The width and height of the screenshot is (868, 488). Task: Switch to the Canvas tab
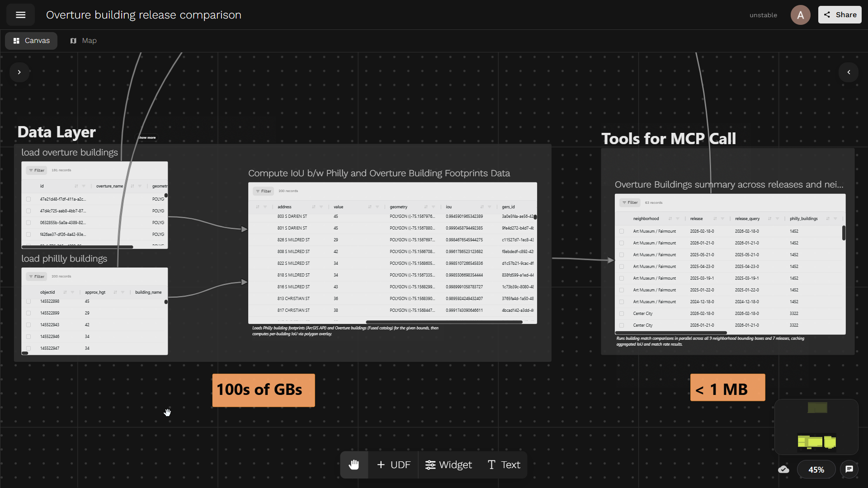pyautogui.click(x=31, y=41)
